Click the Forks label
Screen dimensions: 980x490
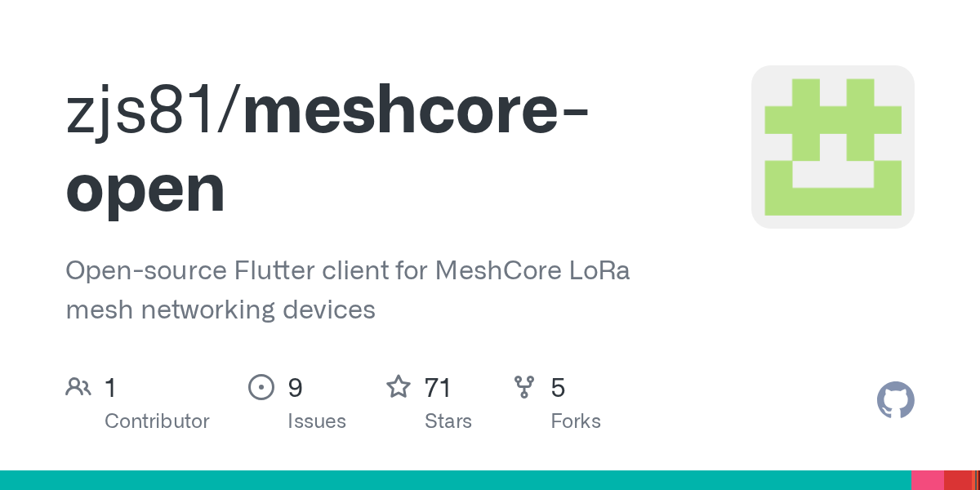(576, 421)
